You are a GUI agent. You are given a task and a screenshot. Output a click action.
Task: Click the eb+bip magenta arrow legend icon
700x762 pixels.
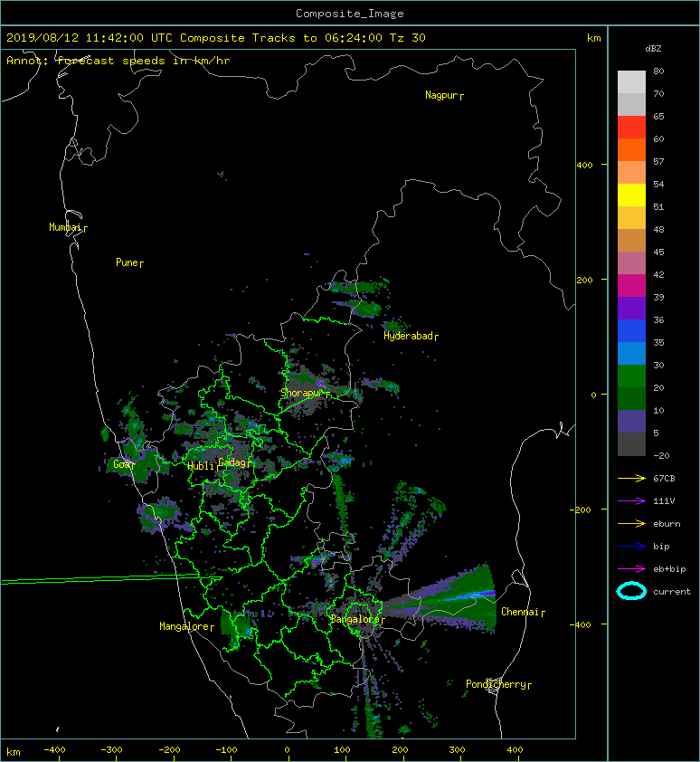point(631,569)
